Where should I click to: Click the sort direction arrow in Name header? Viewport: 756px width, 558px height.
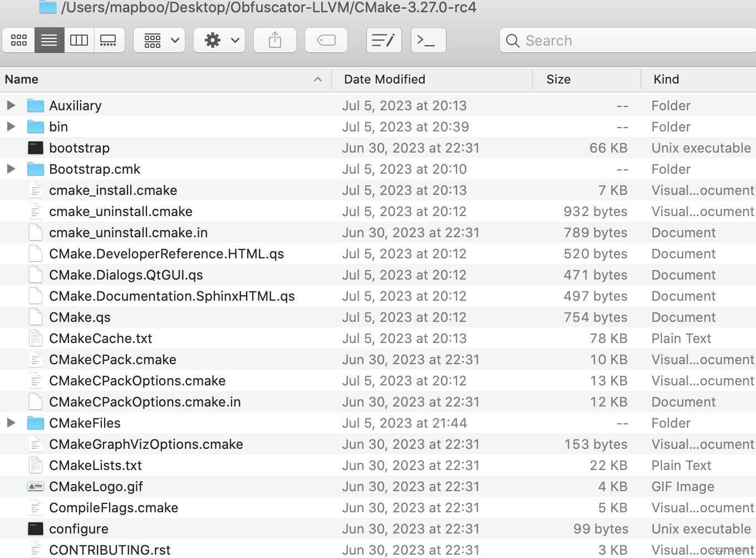(318, 79)
